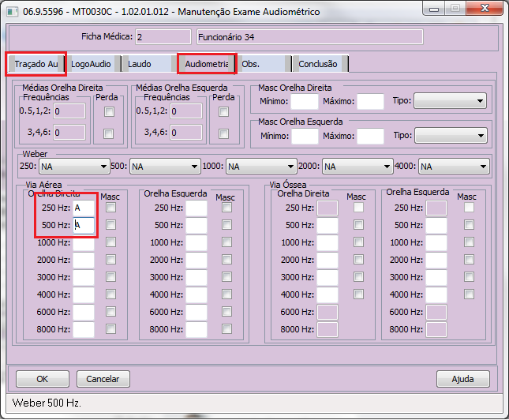Click Via Óssea Direita 2000 Hz field
This screenshot has width=509, height=420.
[327, 260]
